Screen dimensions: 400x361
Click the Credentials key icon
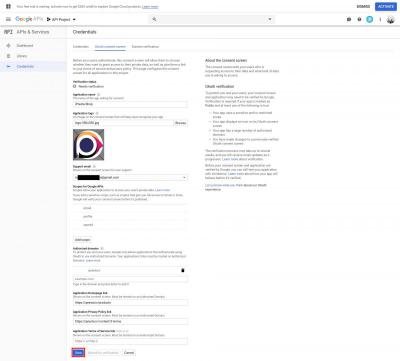(9, 66)
